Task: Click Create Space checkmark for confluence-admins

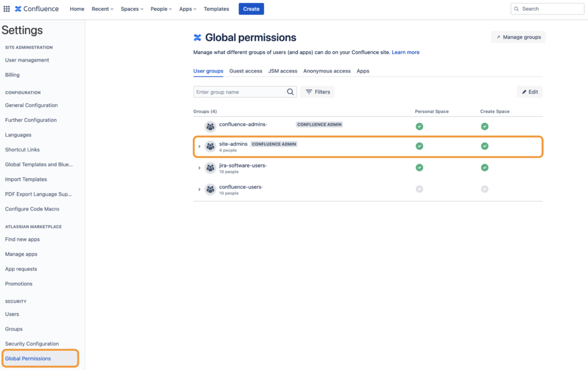Action: pyautogui.click(x=485, y=127)
